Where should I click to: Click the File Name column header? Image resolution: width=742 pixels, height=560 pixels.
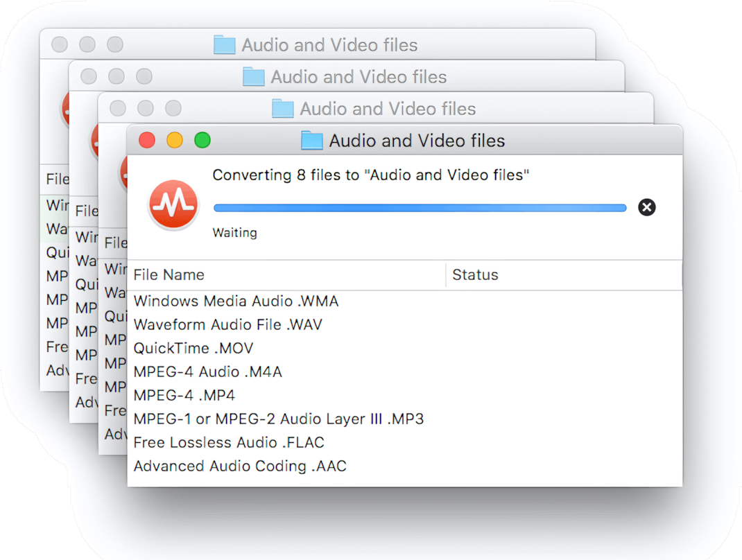point(169,274)
